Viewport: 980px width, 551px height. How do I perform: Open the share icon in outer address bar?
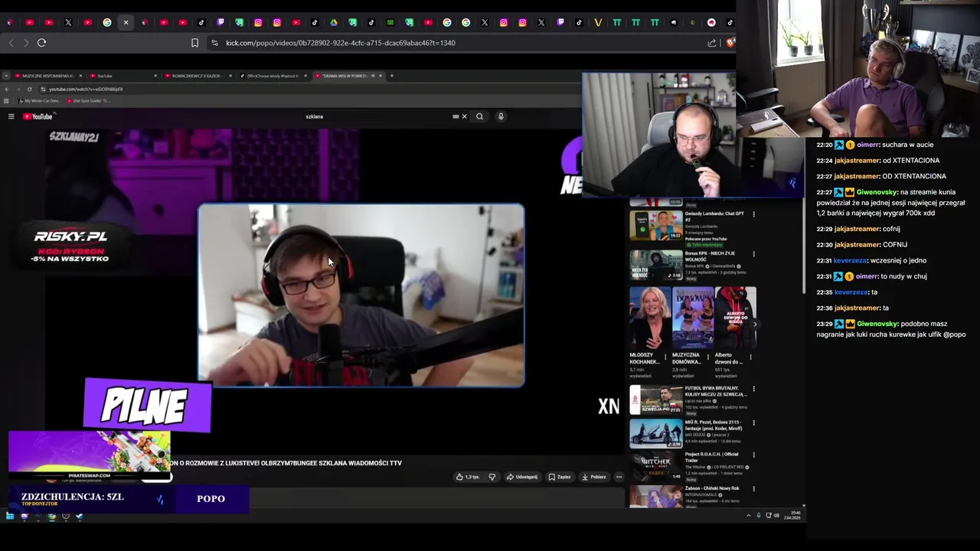pos(712,43)
